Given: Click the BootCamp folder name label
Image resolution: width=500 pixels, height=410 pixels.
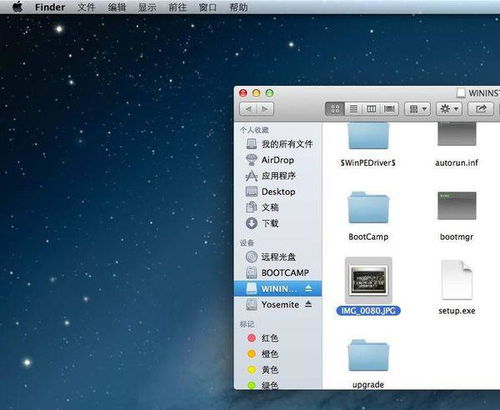Looking at the screenshot, I should [368, 237].
